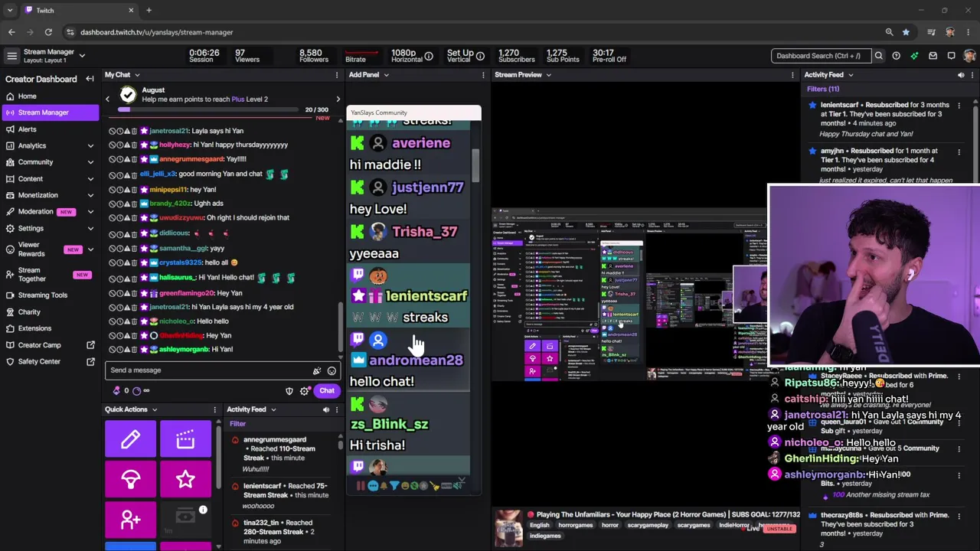Open right Activity Feed options menu
This screenshot has height=551, width=980.
click(973, 75)
